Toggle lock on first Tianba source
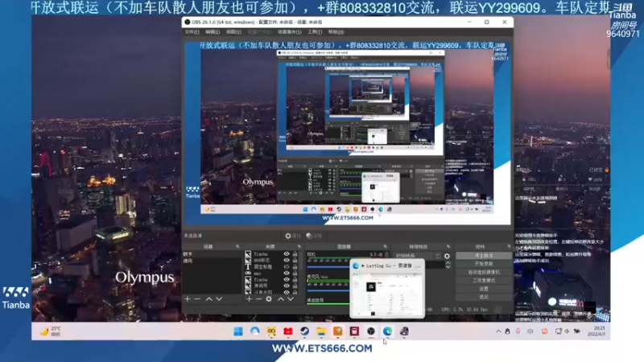Screen dimensions: 644x362 click(x=295, y=254)
